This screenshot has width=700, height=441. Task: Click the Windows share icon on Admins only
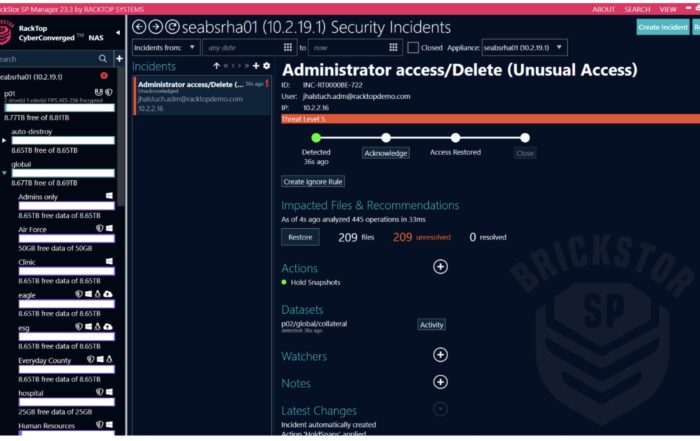pos(109,196)
